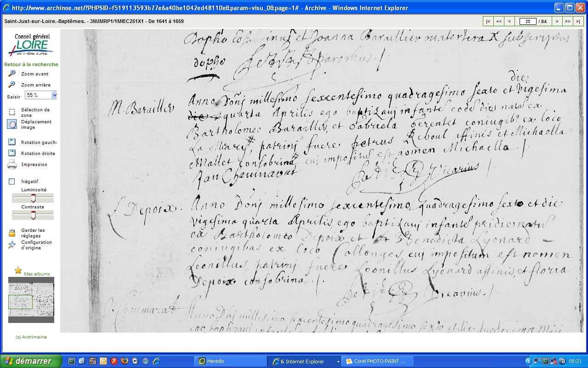This screenshot has width=588, height=368.
Task: Click the Garder les réglages lock icon
Action: [x=12, y=233]
